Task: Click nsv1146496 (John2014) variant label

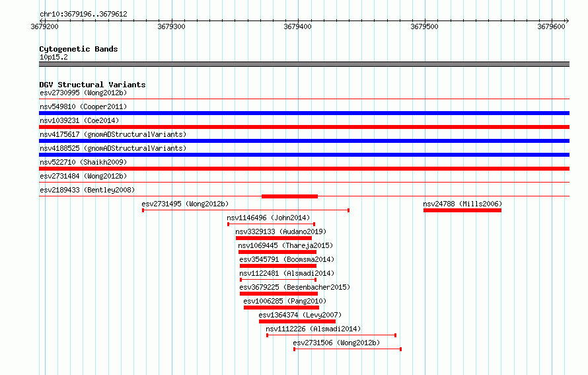Action: tap(268, 218)
